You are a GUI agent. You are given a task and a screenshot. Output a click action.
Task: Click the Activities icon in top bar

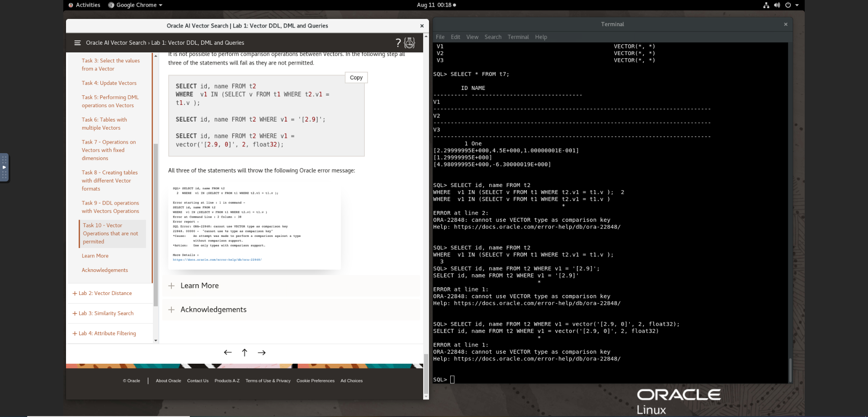coord(71,5)
